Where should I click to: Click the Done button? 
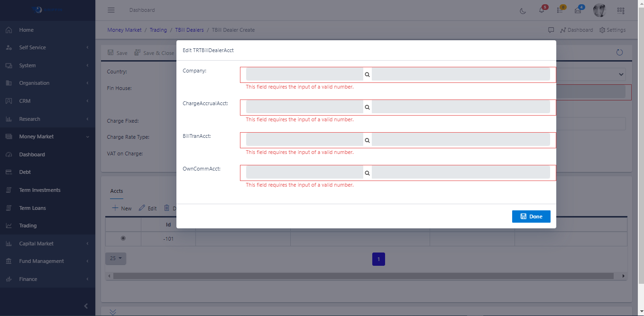(531, 217)
